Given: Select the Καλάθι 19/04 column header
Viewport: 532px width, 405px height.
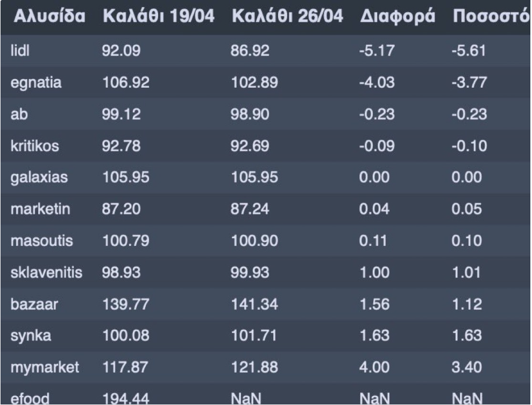Looking at the screenshot, I should click(159, 16).
